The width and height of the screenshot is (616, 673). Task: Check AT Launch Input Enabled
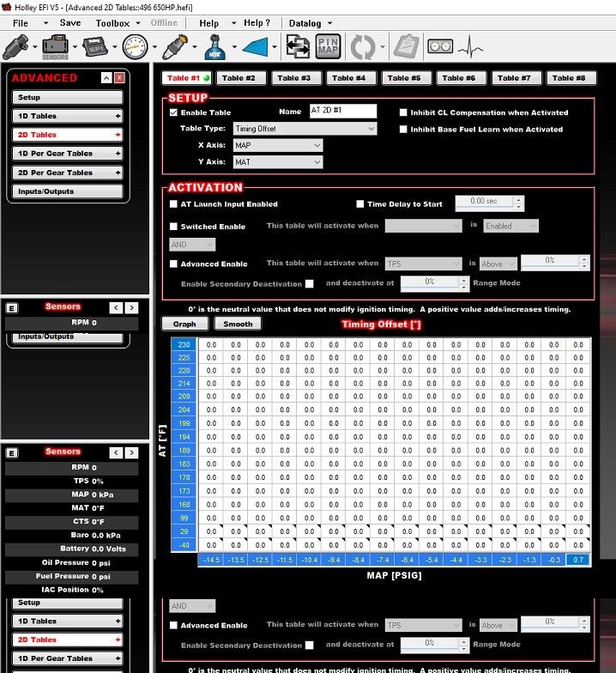[x=174, y=204]
